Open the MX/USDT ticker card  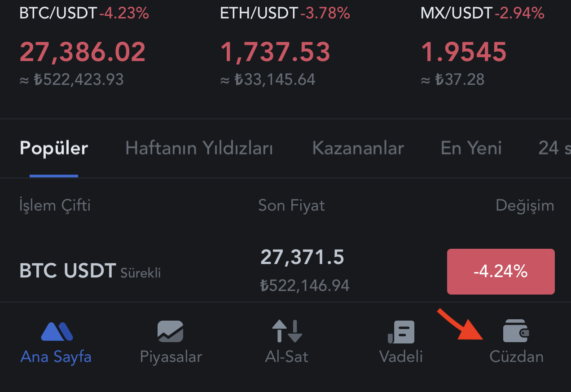(x=483, y=47)
